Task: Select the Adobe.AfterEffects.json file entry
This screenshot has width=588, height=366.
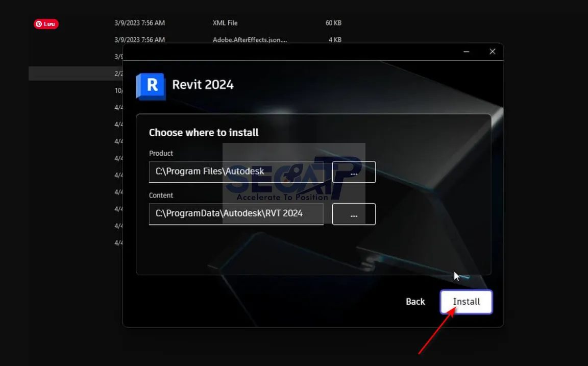Action: click(x=250, y=39)
